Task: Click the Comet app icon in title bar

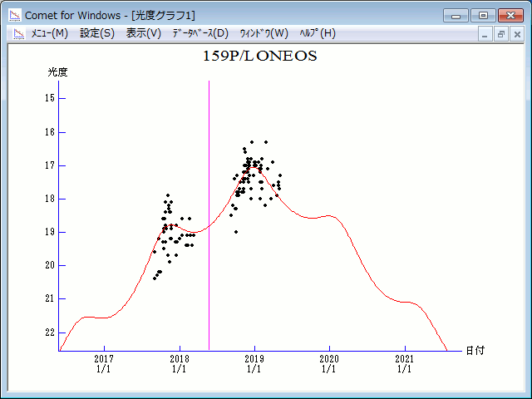Action: [x=14, y=15]
